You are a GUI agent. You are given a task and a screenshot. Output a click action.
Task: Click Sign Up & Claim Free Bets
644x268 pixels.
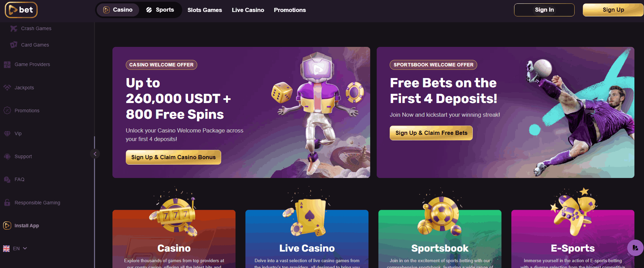pos(431,133)
